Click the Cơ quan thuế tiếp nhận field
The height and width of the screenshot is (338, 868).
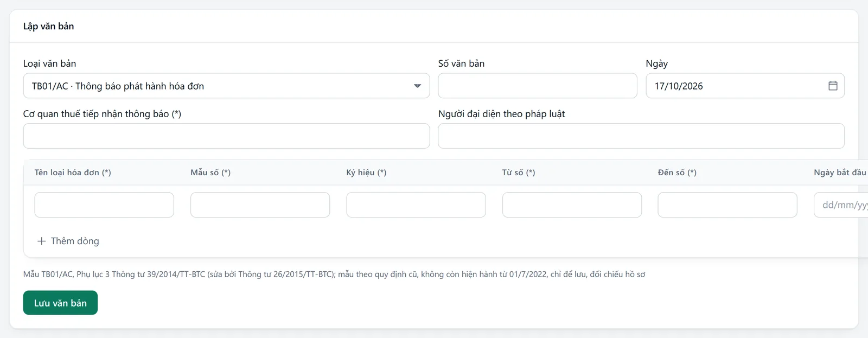pyautogui.click(x=226, y=136)
